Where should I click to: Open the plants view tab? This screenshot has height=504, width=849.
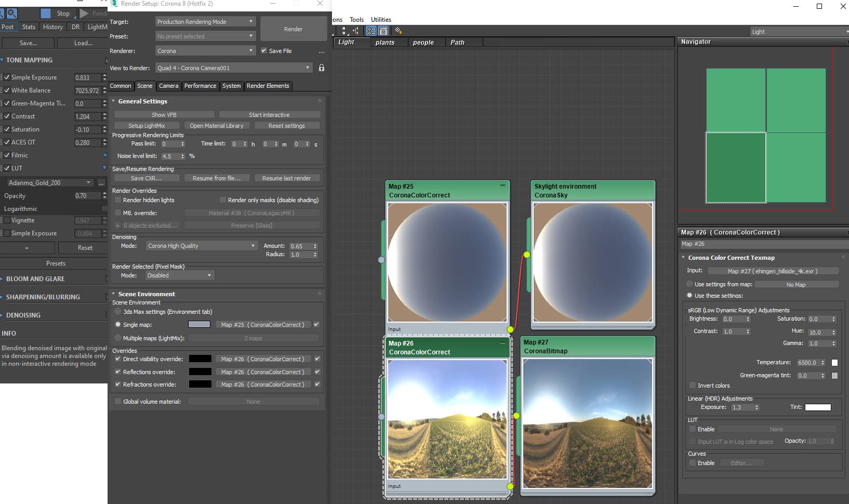tap(384, 43)
